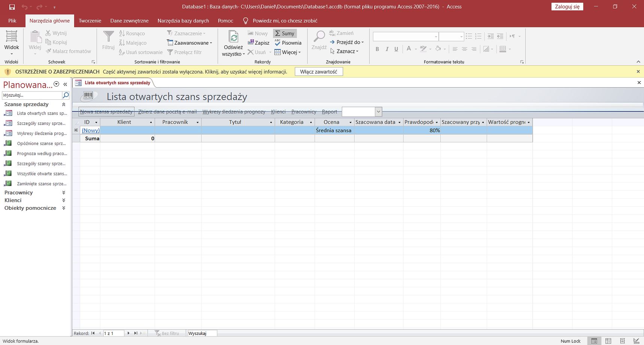The height and width of the screenshot is (345, 644).
Task: Collapse navigation pane with double chevron
Action: [65, 84]
